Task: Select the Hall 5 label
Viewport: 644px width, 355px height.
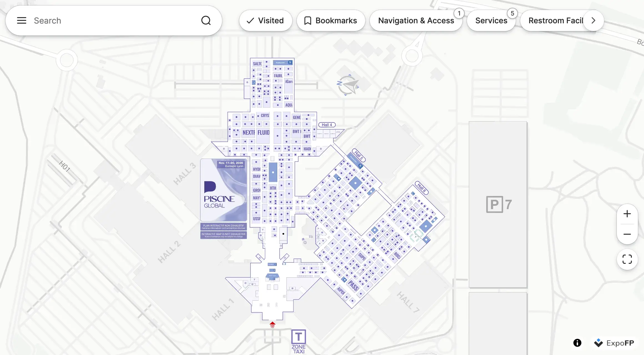Action: click(x=359, y=155)
